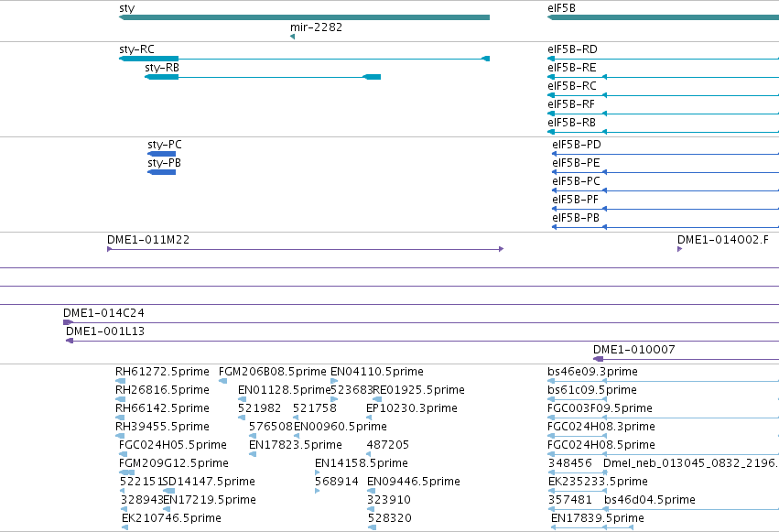This screenshot has height=532, width=779.
Task: Click EST EK210746.5prime
Action: point(171,519)
